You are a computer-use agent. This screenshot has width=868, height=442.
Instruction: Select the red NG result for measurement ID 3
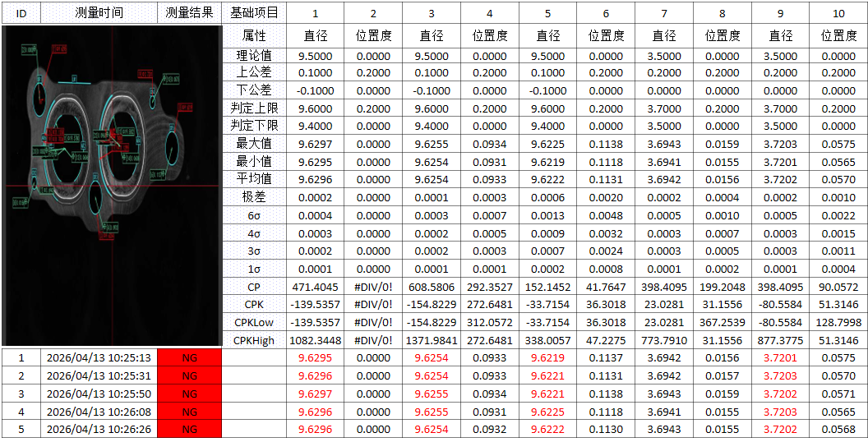pos(189,394)
